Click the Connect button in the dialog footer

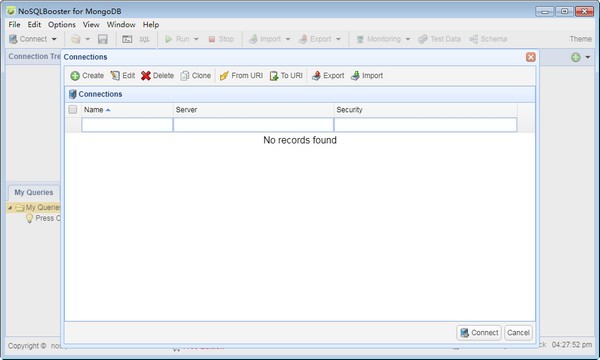pos(479,333)
